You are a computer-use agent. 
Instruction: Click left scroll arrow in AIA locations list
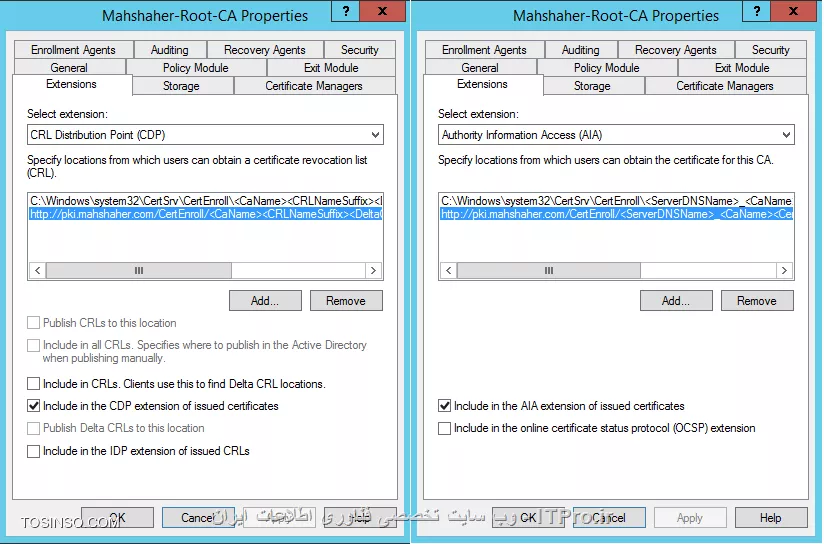pyautogui.click(x=448, y=270)
